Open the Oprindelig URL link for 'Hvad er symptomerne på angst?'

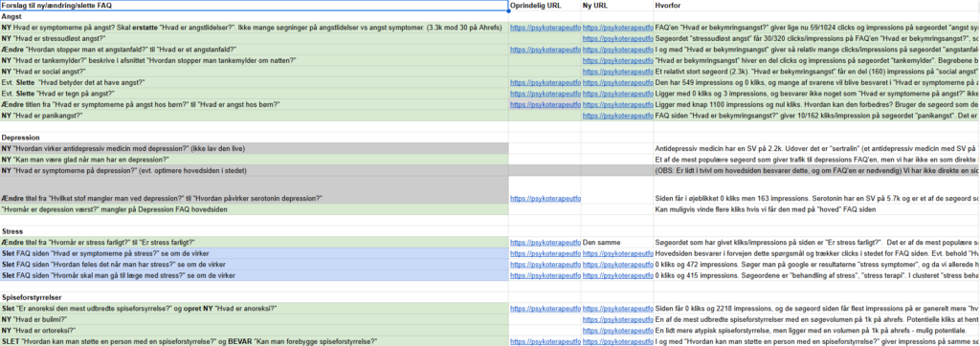545,28
